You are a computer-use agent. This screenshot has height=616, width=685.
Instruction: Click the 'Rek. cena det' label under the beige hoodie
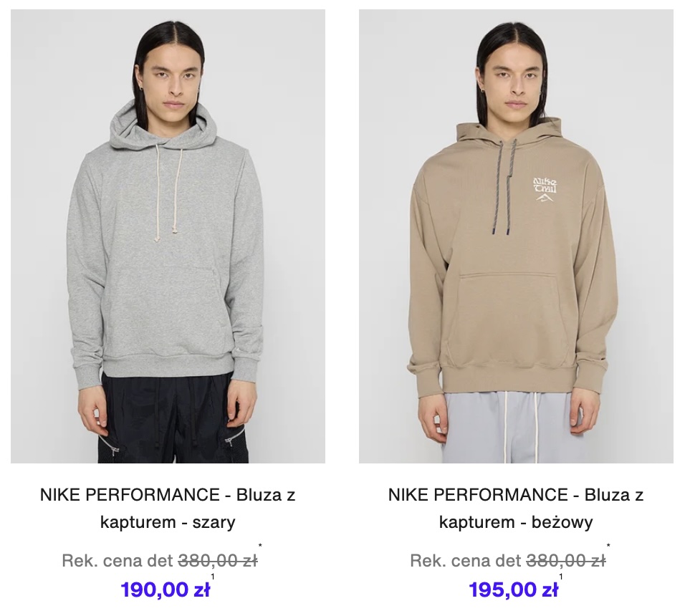(x=466, y=561)
